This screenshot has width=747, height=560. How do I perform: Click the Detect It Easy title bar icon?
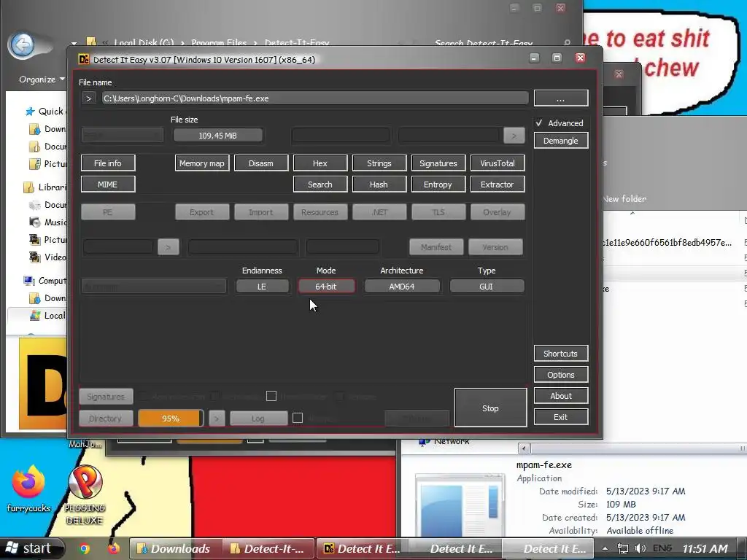[x=84, y=60]
